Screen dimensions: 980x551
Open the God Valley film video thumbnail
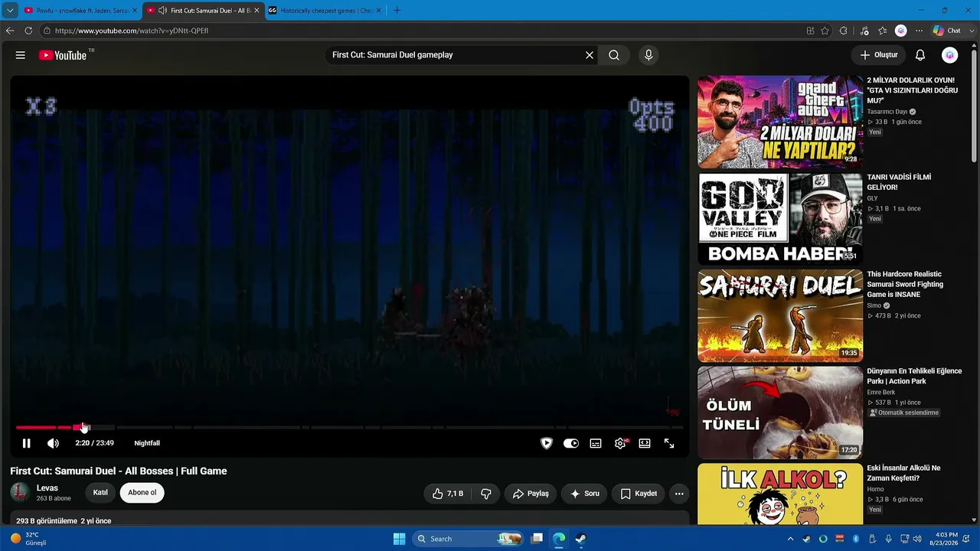(x=779, y=219)
